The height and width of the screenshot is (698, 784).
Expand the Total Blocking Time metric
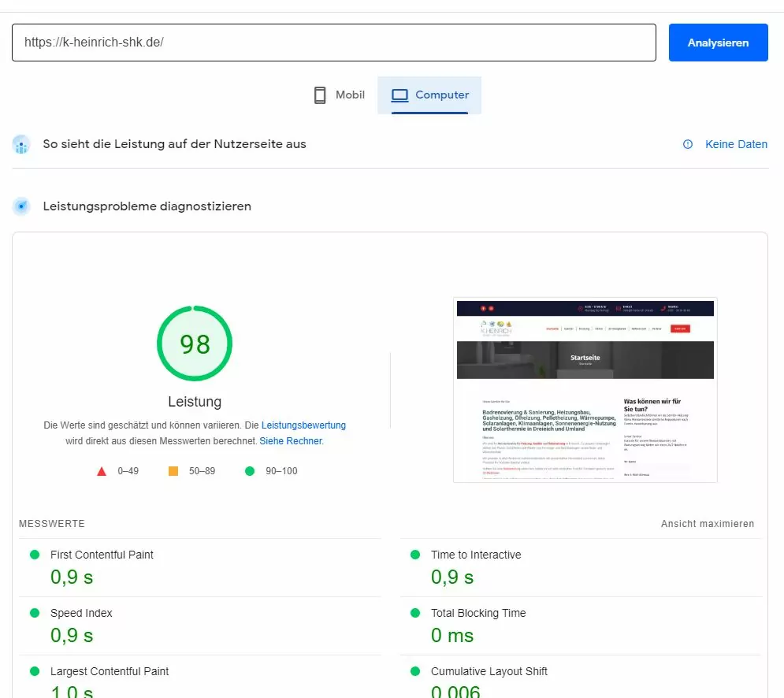tap(477, 613)
